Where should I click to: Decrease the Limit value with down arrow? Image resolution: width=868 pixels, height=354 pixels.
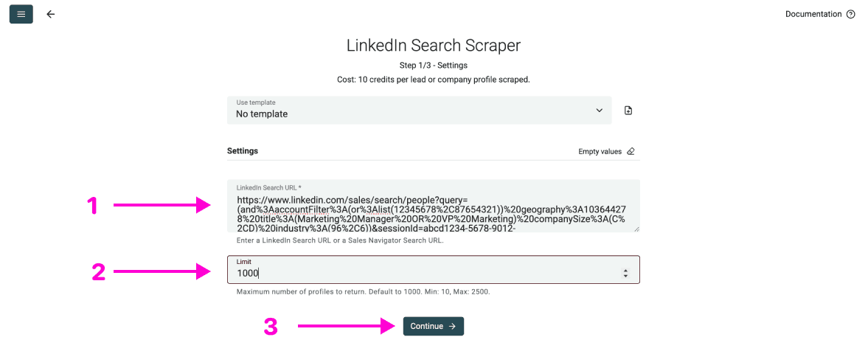625,277
